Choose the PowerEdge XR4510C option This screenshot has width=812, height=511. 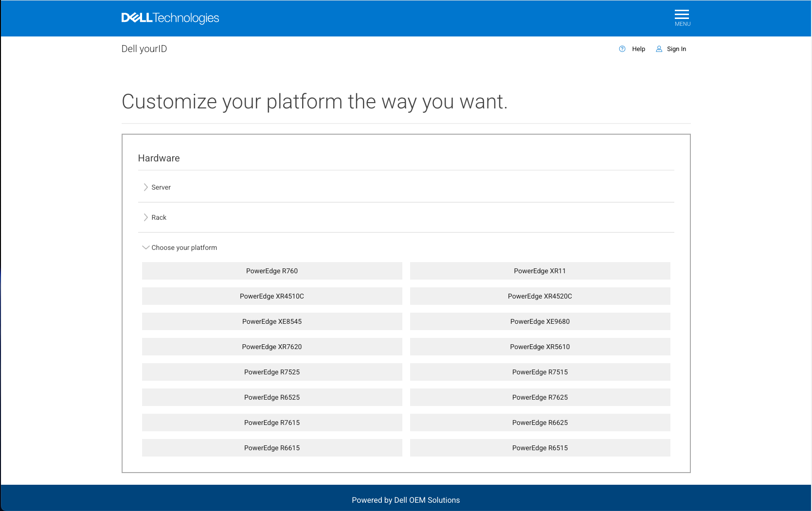click(x=272, y=296)
